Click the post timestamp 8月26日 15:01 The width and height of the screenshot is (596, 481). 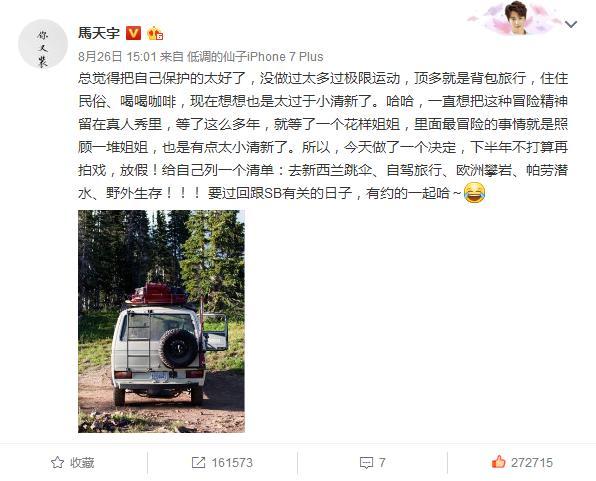pyautogui.click(x=117, y=57)
